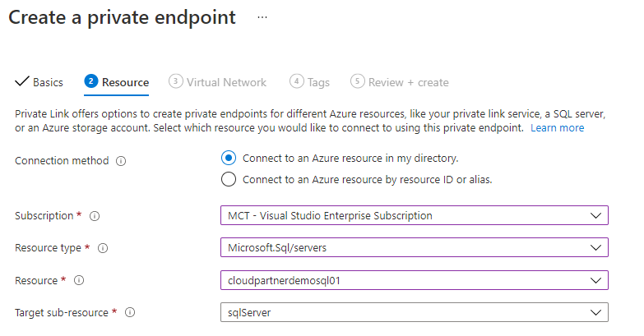Click the Target sub-resource info icon

[x=130, y=312]
